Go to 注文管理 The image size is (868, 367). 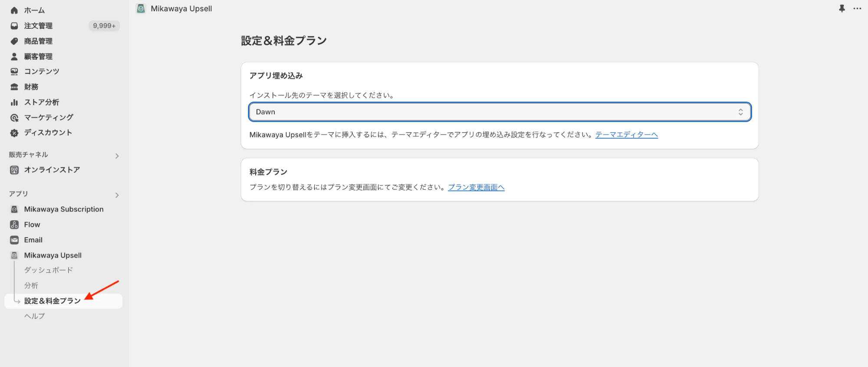[38, 26]
